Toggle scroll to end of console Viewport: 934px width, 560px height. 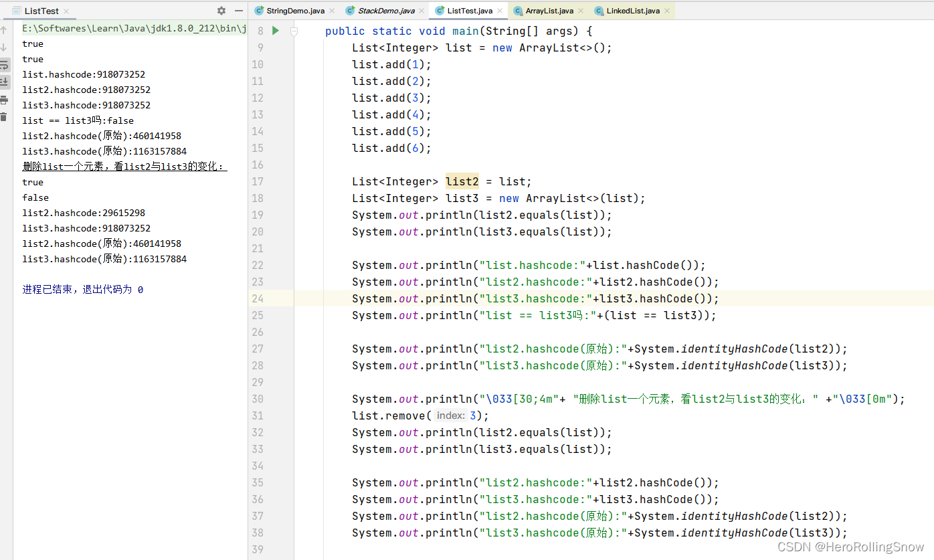coord(4,82)
